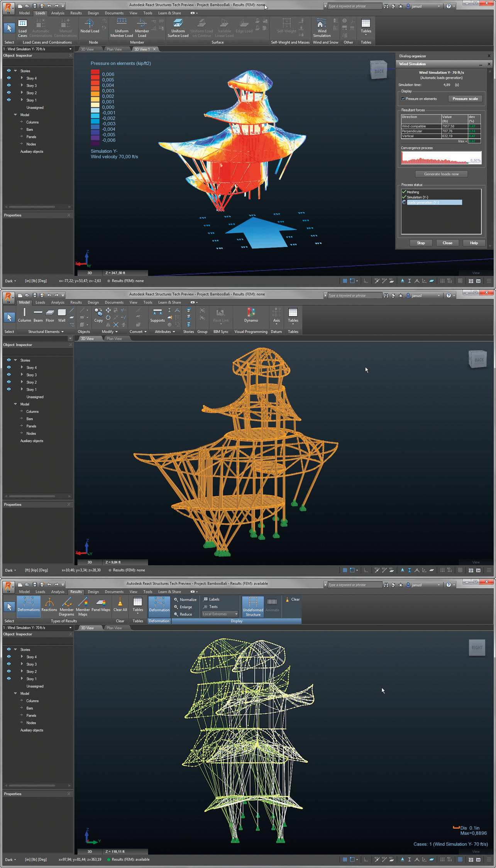The image size is (496, 868).
Task: Click the Nodal Load icon
Action: tap(90, 26)
